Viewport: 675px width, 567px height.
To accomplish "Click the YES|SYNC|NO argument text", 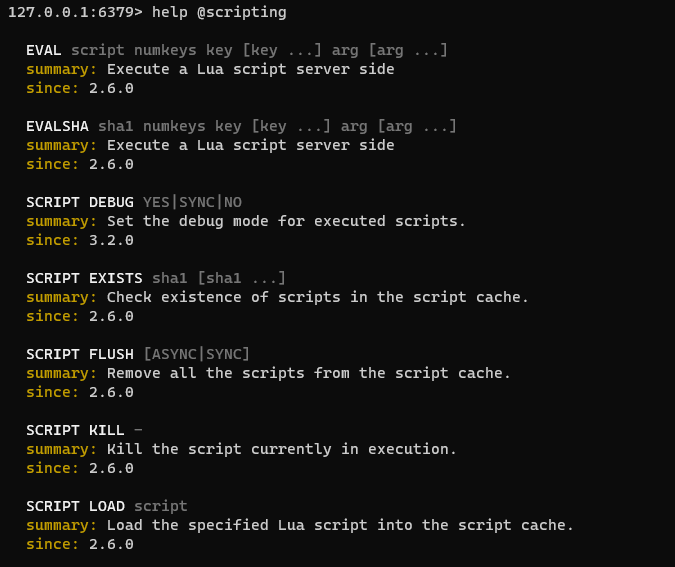I will (x=192, y=202).
